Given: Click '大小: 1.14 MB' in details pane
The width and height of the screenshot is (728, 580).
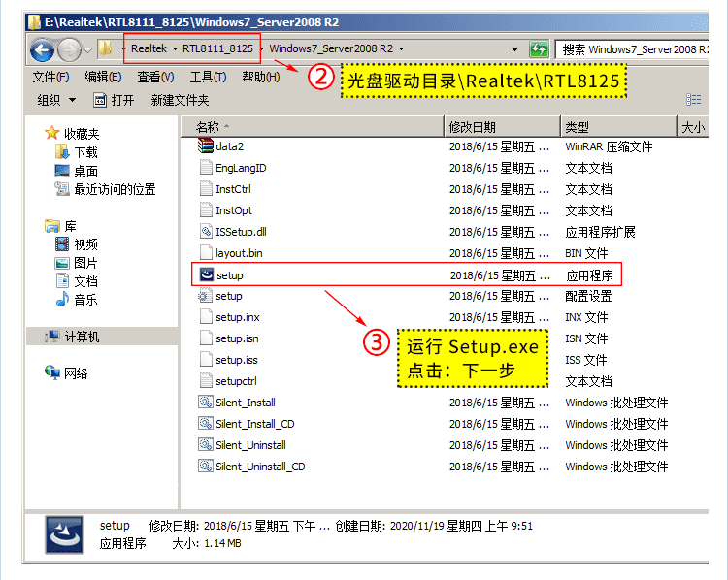Looking at the screenshot, I should 207,543.
